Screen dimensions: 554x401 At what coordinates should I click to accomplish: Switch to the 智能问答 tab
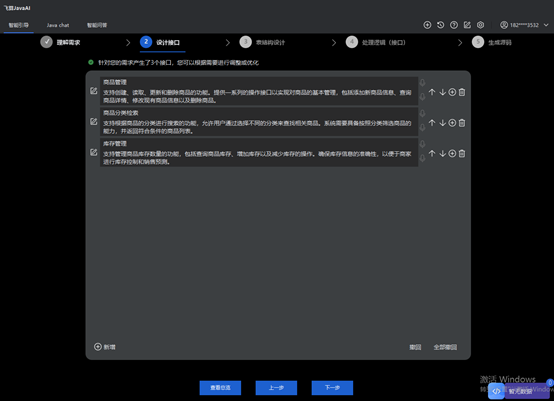coord(97,25)
